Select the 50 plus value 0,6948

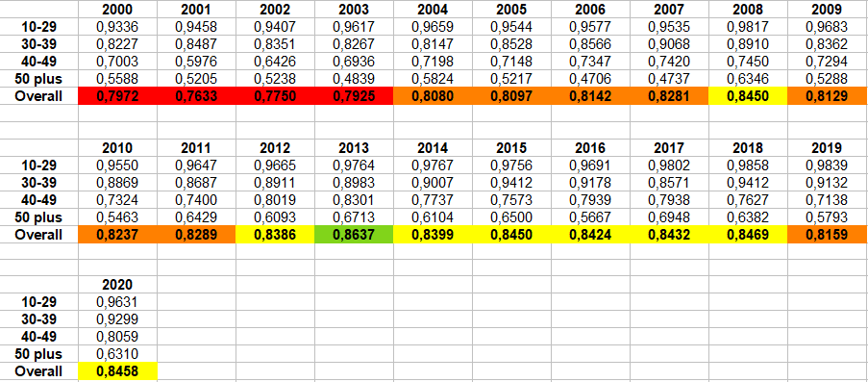pyautogui.click(x=669, y=217)
